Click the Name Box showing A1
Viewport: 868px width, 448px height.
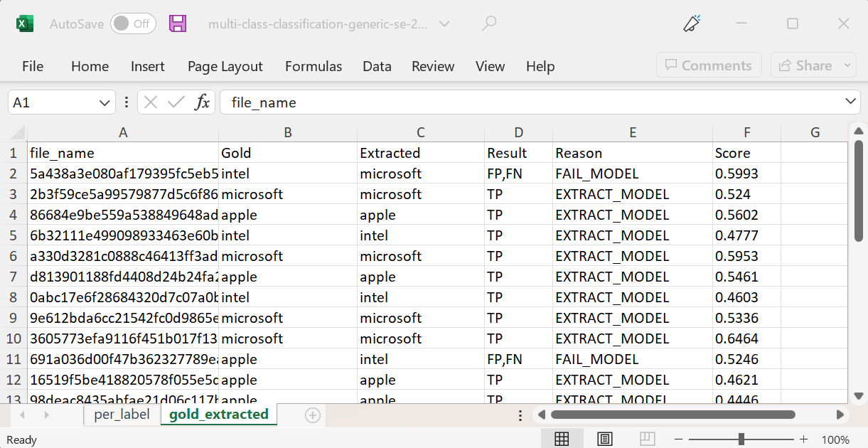coord(53,102)
